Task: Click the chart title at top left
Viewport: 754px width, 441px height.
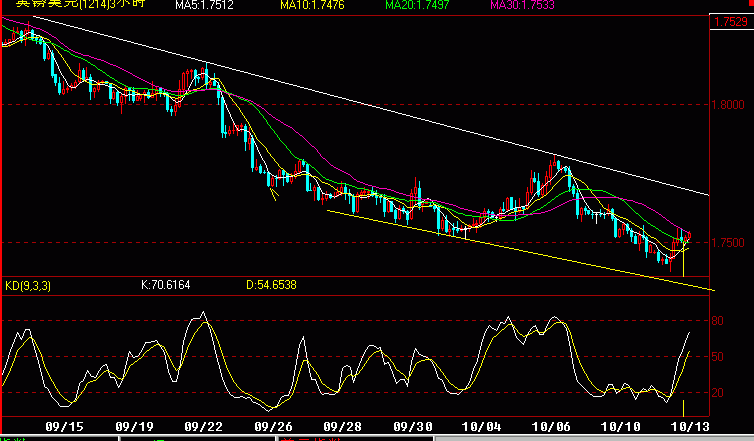Action: 60,5
